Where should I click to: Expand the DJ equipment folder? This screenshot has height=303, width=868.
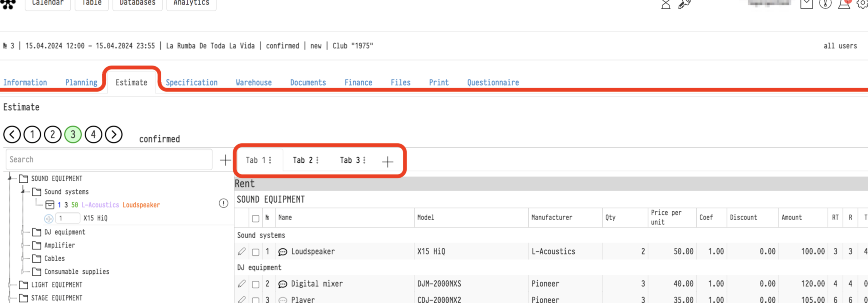[x=23, y=232]
